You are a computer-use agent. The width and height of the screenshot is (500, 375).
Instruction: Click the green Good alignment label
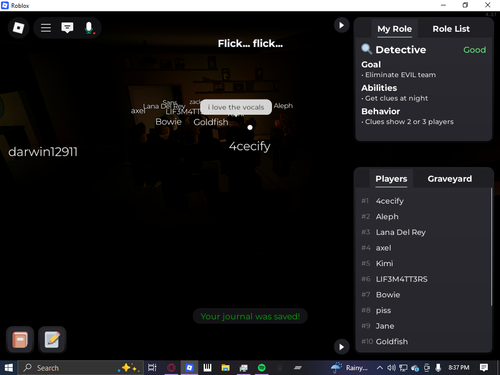tap(474, 50)
